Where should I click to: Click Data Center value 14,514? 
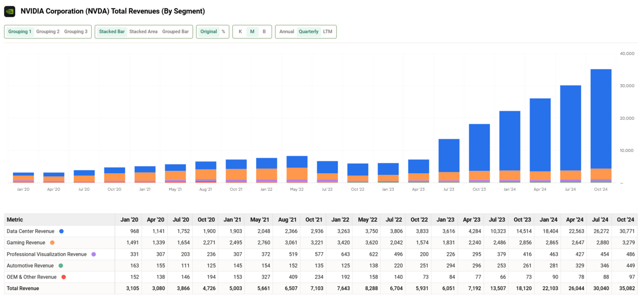tap(523, 231)
